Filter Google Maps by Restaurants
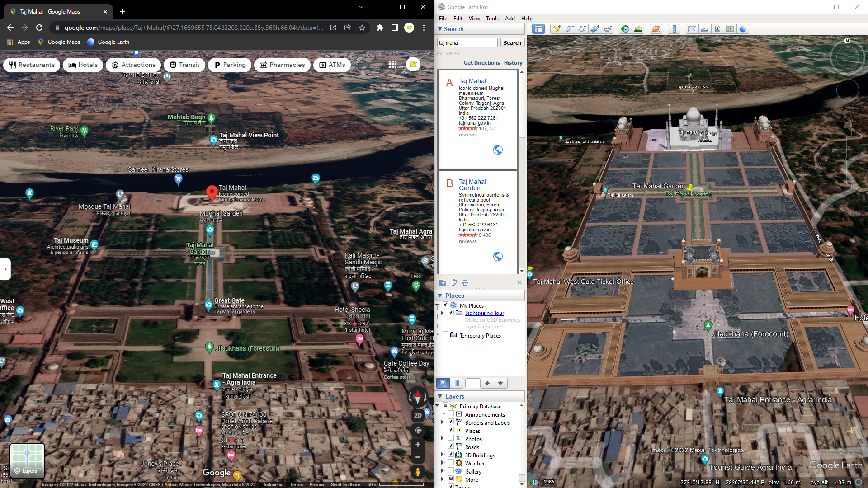The image size is (868, 488). pos(32,65)
